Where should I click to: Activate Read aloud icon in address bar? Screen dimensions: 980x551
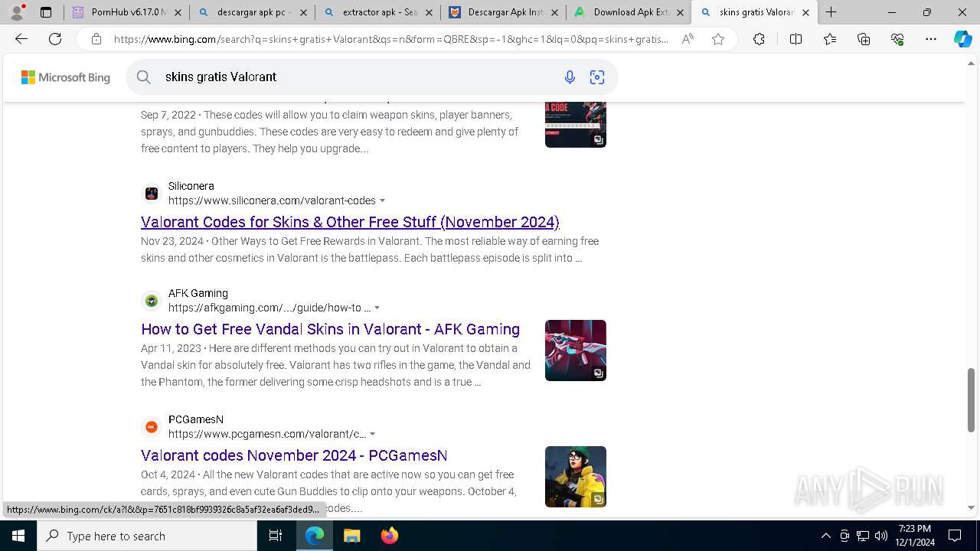pyautogui.click(x=688, y=39)
